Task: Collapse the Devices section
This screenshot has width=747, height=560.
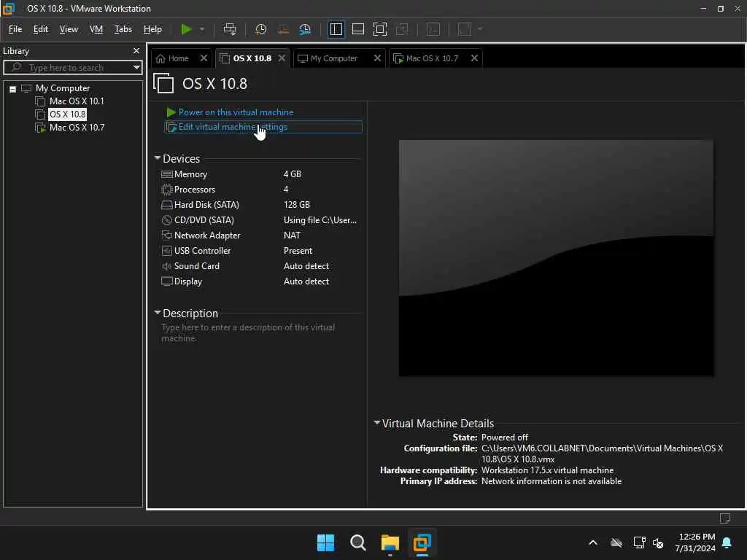Action: [x=158, y=158]
